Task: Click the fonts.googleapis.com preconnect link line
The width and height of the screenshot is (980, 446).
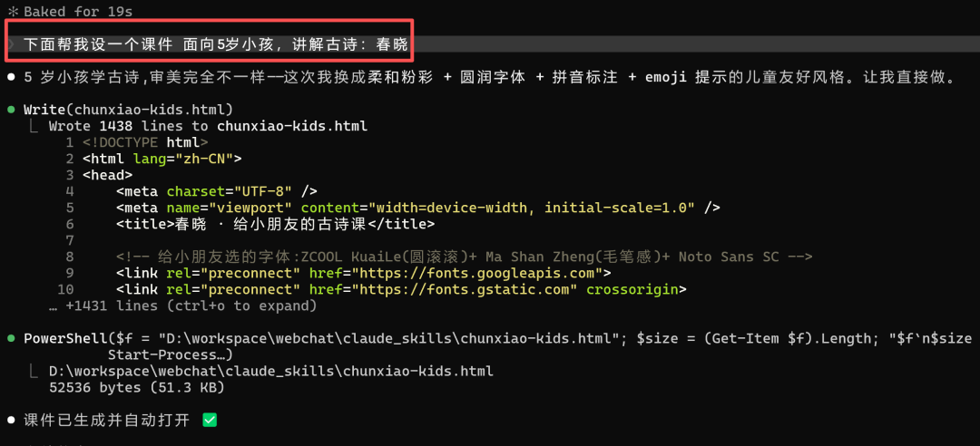Action: [363, 273]
